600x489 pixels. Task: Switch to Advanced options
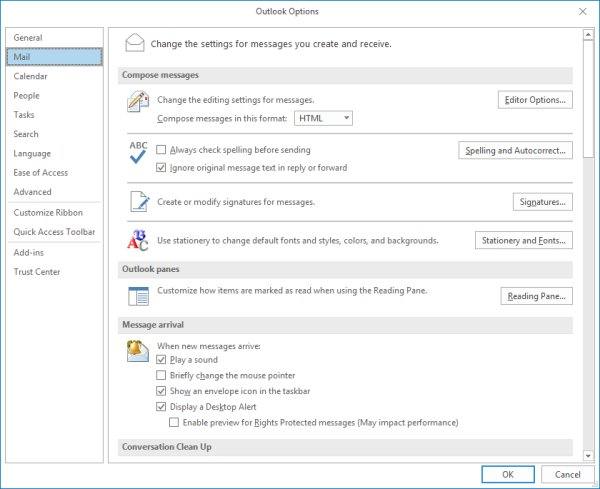54,192
